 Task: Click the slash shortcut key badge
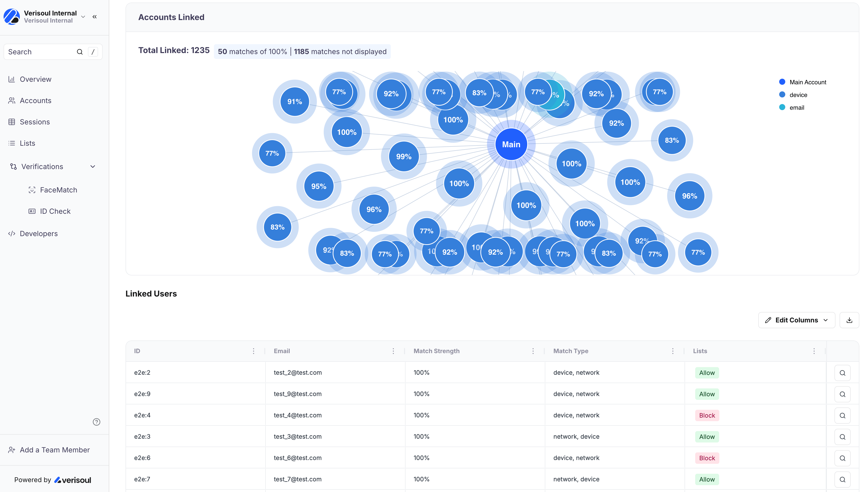93,52
